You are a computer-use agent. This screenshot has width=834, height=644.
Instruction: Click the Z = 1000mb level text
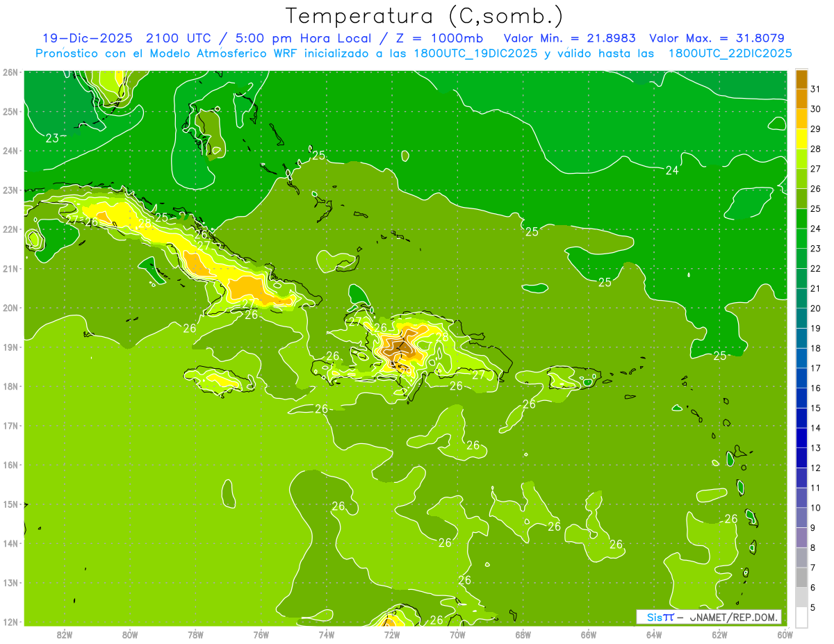(x=439, y=38)
